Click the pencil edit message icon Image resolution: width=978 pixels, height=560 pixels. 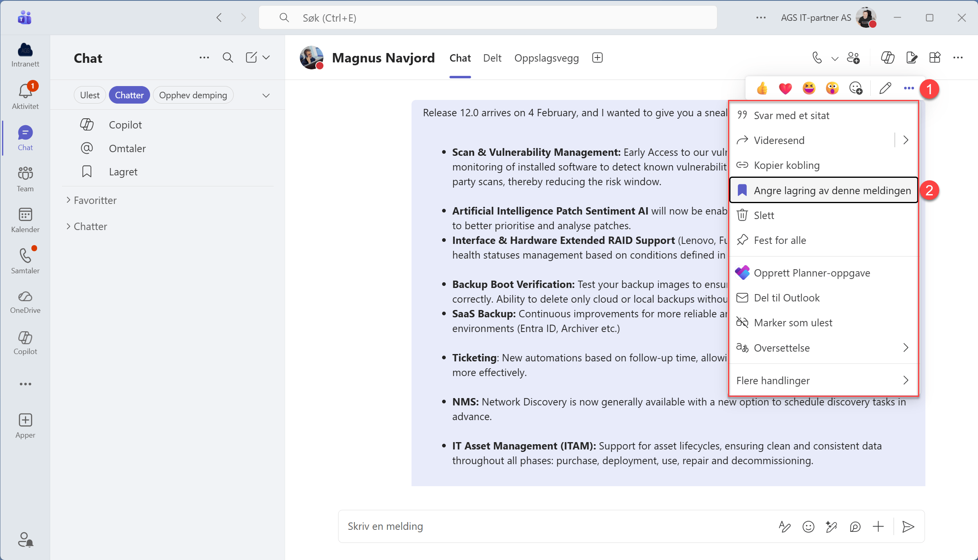pyautogui.click(x=885, y=88)
